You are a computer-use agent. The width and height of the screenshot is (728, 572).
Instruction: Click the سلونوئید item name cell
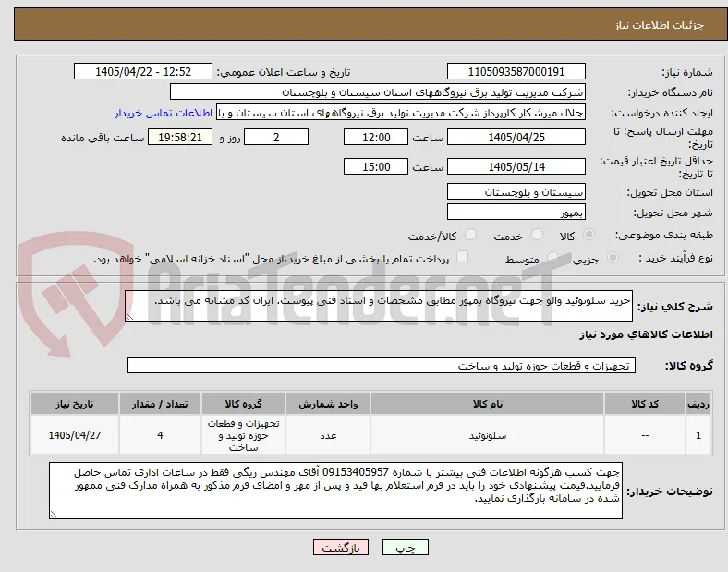(487, 435)
